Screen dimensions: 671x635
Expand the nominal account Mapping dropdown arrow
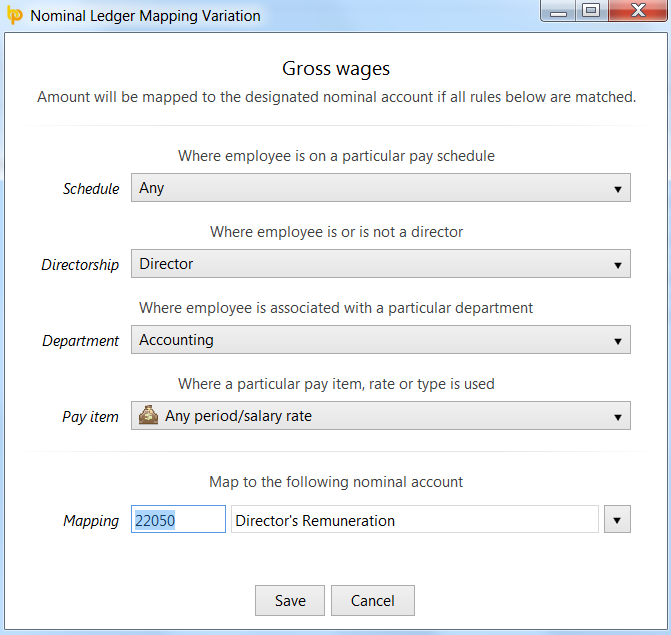tap(617, 519)
